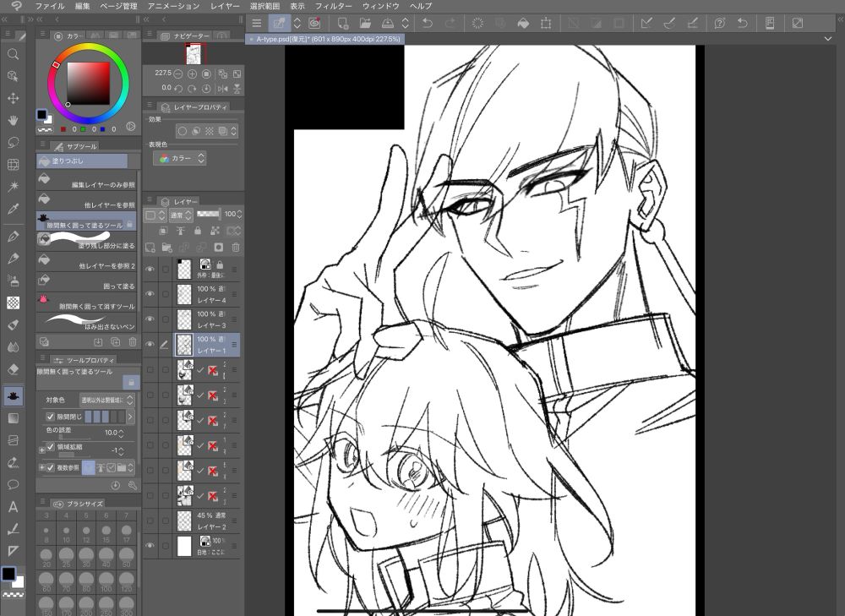The width and height of the screenshot is (845, 616).
Task: Hide レイヤー1 using its eye icon
Action: (x=150, y=345)
